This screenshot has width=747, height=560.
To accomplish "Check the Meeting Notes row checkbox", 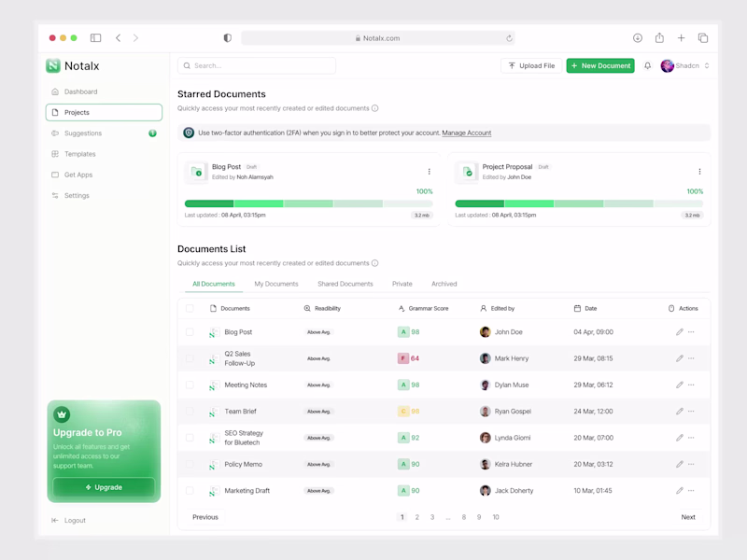I will coord(190,385).
